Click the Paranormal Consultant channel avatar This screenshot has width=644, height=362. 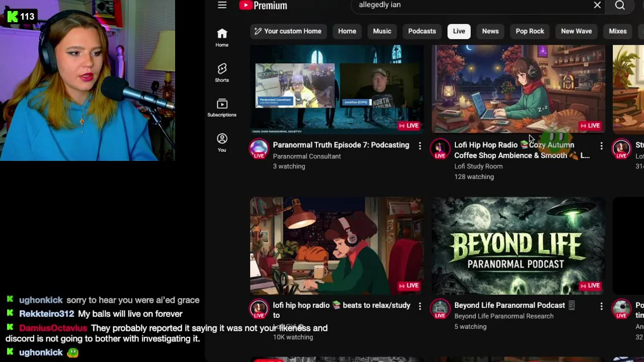(x=259, y=149)
